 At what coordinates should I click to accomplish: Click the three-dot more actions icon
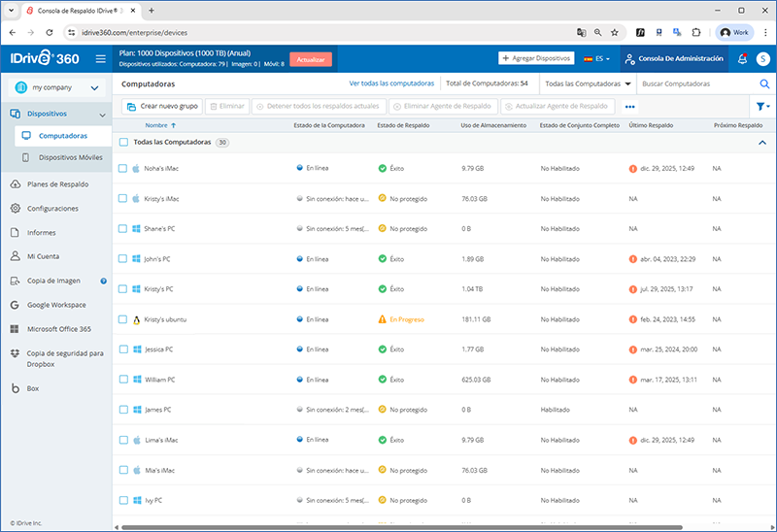(x=629, y=106)
